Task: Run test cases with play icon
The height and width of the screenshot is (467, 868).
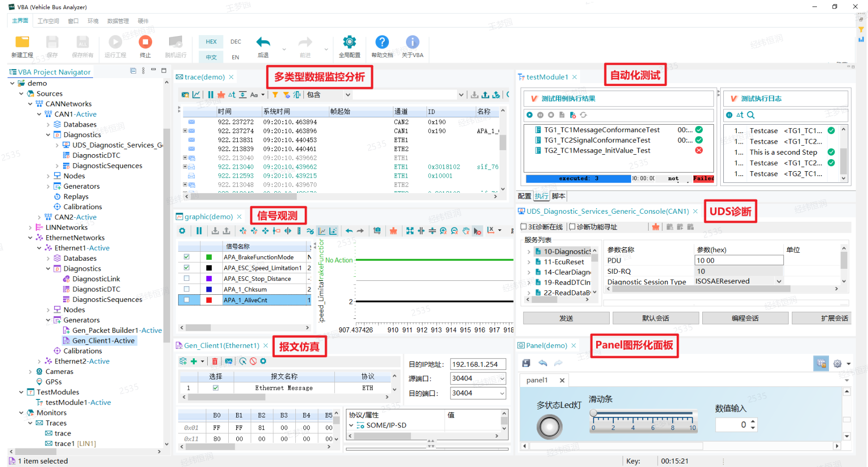Action: tap(530, 115)
